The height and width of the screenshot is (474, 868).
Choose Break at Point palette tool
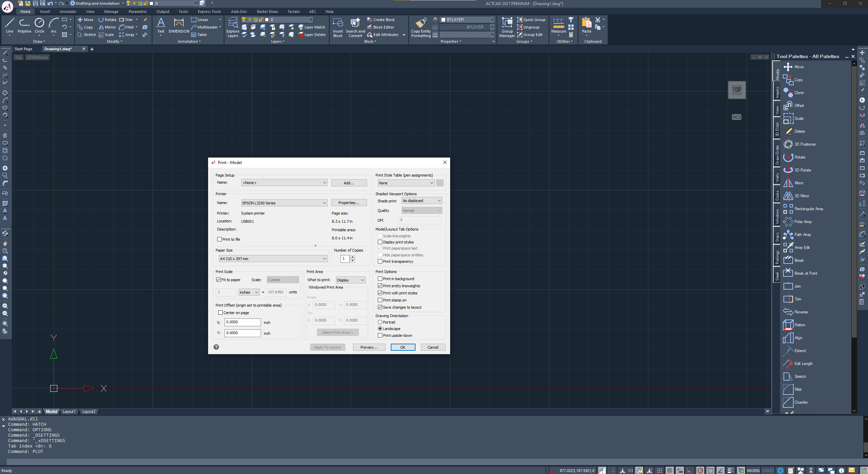800,273
